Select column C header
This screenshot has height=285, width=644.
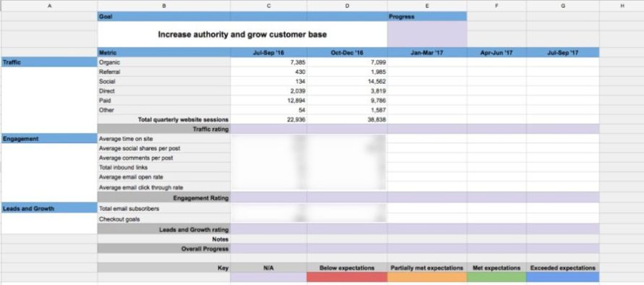[268, 6]
